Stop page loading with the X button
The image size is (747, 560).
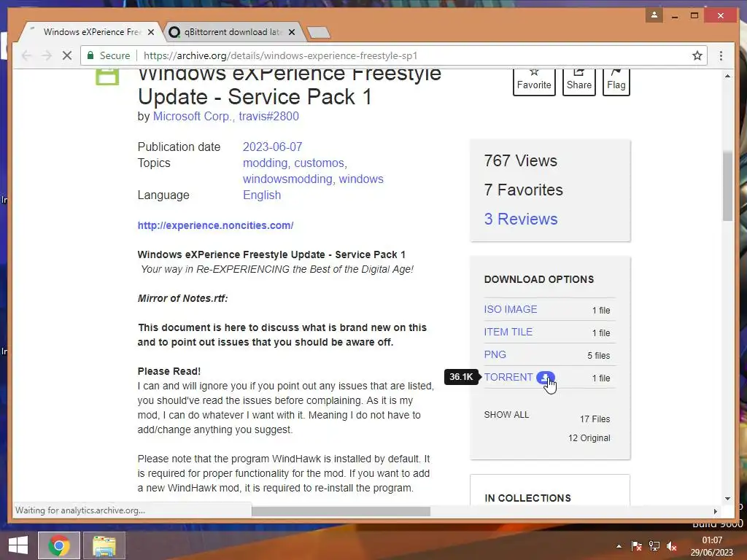coord(67,55)
